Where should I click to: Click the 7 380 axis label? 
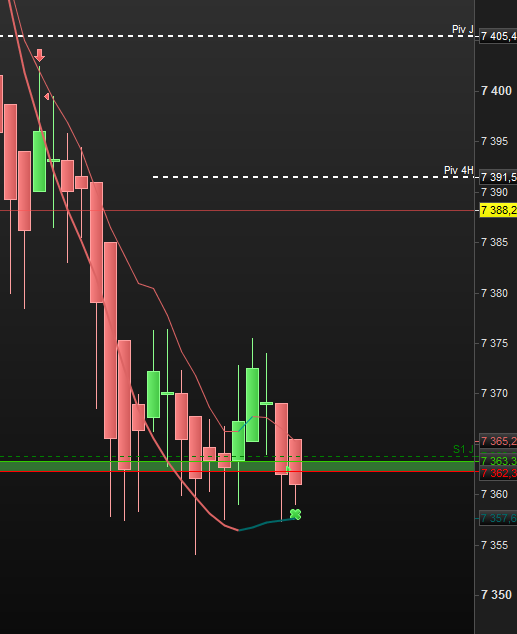click(x=494, y=293)
